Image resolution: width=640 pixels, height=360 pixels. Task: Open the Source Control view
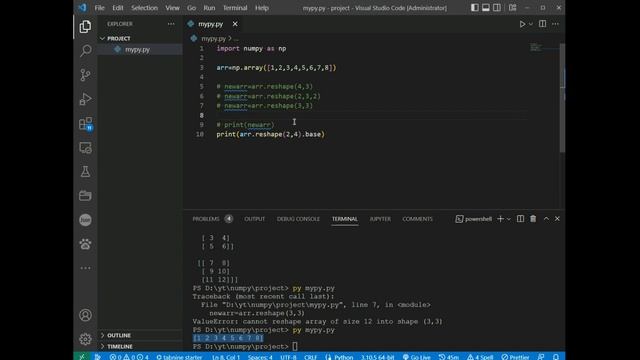(x=85, y=75)
